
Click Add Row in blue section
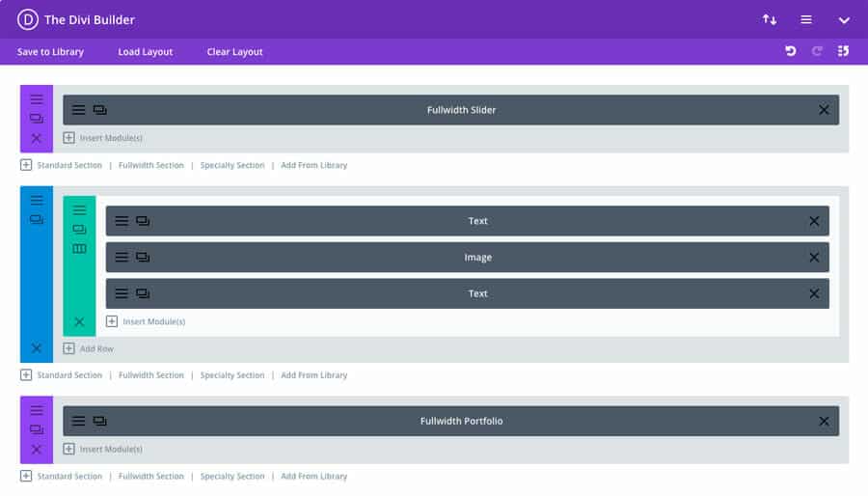coord(89,348)
